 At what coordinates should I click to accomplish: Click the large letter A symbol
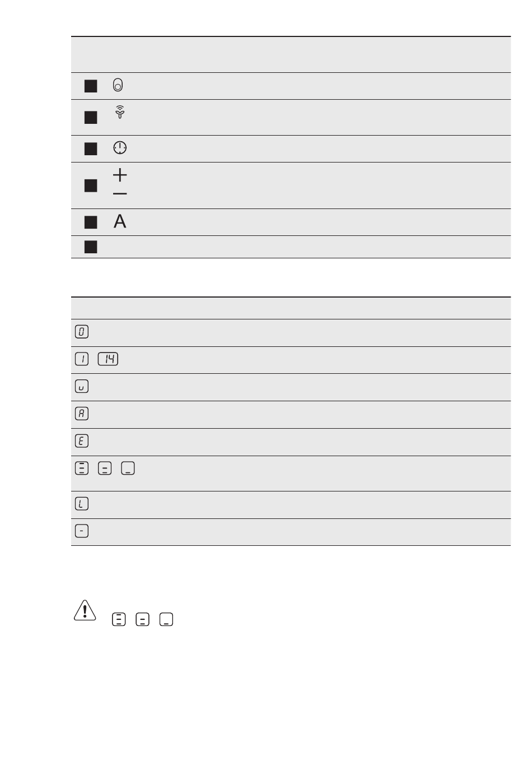(x=120, y=221)
